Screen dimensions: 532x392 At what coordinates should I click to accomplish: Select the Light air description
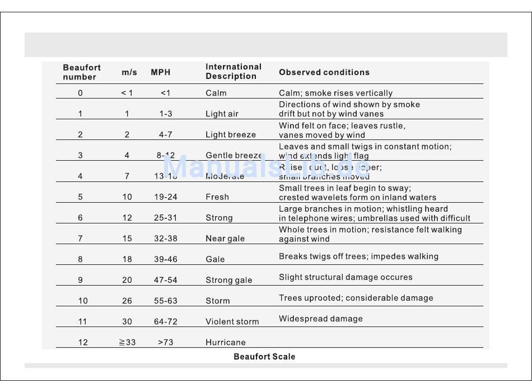(x=222, y=114)
